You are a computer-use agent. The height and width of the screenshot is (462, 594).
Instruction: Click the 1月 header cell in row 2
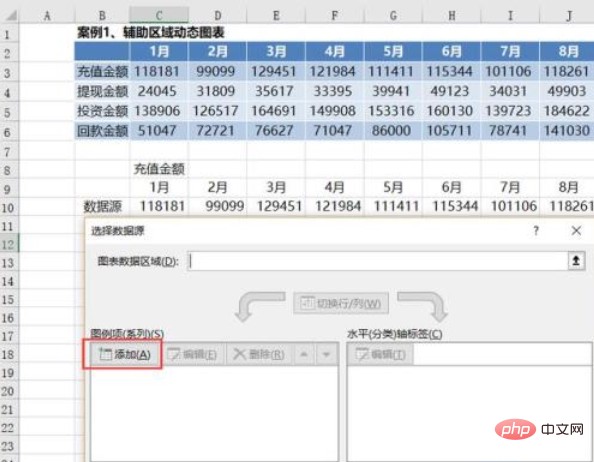tap(159, 51)
